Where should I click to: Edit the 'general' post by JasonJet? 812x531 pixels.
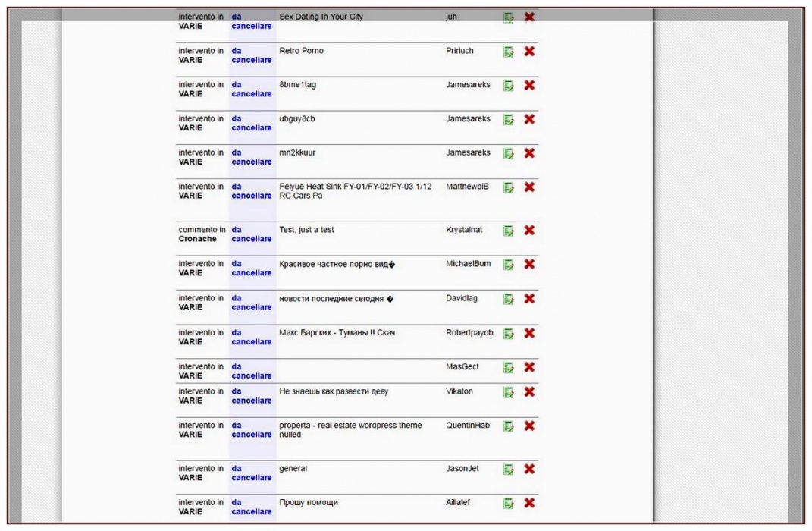coord(509,470)
